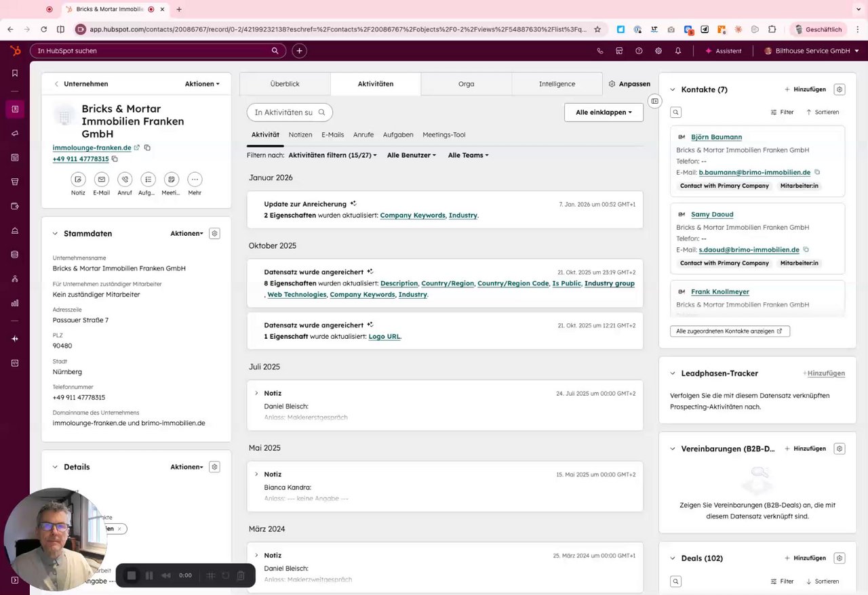Image resolution: width=868 pixels, height=595 pixels.
Task: Open the CRM contacts icon in the sidebar
Action: pos(15,108)
